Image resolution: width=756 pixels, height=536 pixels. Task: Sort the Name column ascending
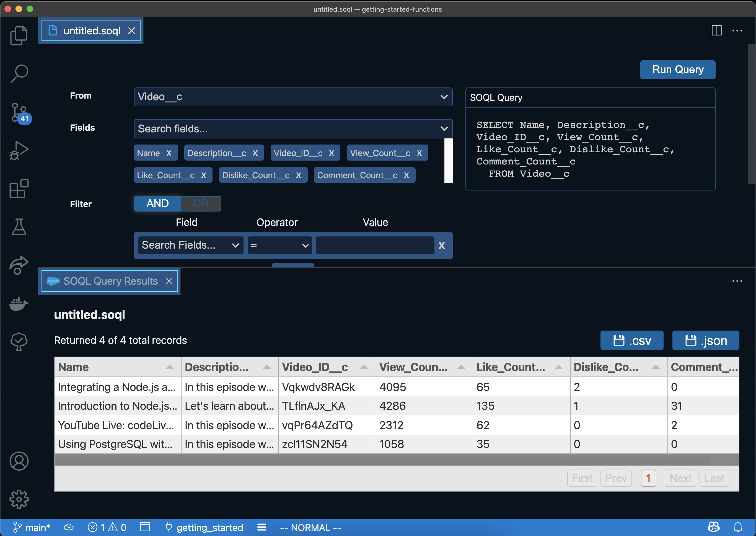click(x=170, y=367)
